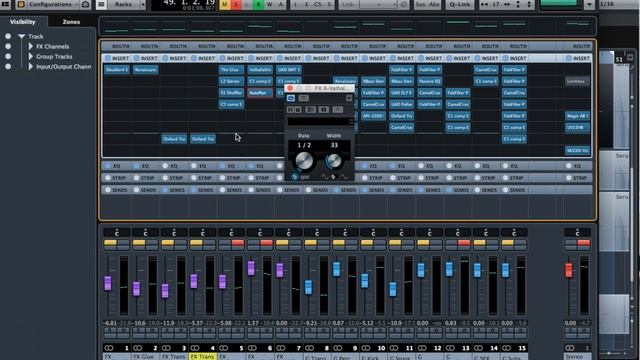Click the snapshot camera icon beside Configurations
This screenshot has height=360, width=640.
click(85, 4)
